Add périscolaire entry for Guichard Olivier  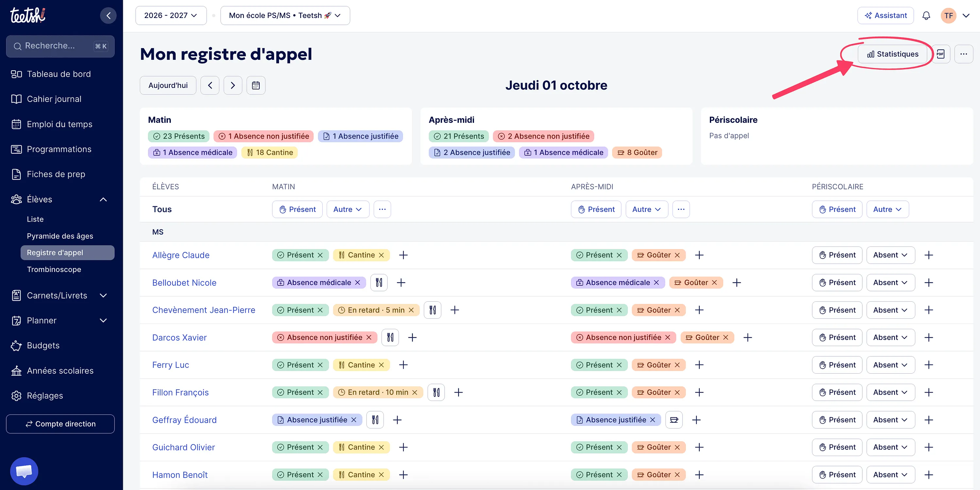pyautogui.click(x=929, y=447)
